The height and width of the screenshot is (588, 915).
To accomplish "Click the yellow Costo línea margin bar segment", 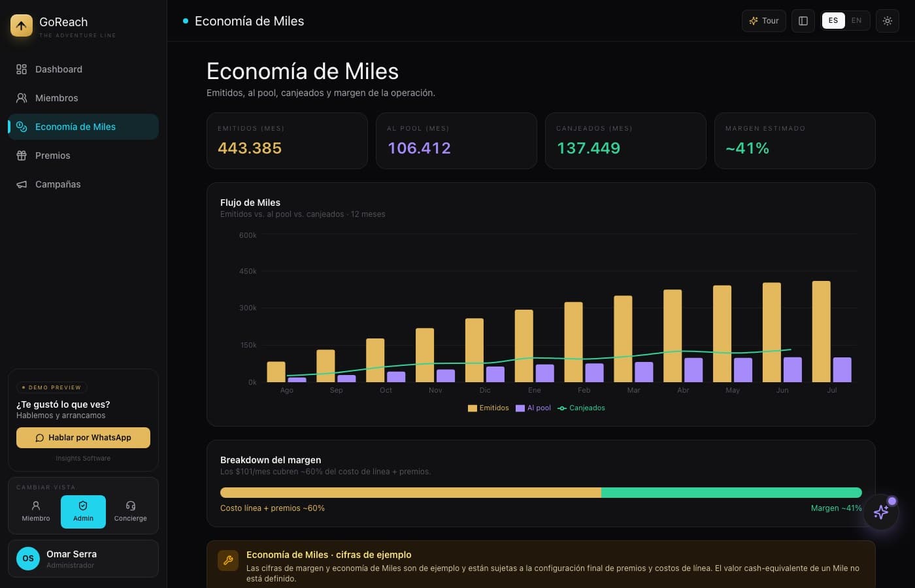I will click(410, 493).
